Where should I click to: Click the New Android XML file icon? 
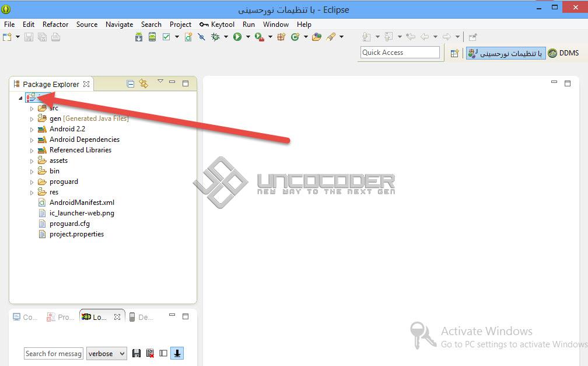click(x=188, y=37)
